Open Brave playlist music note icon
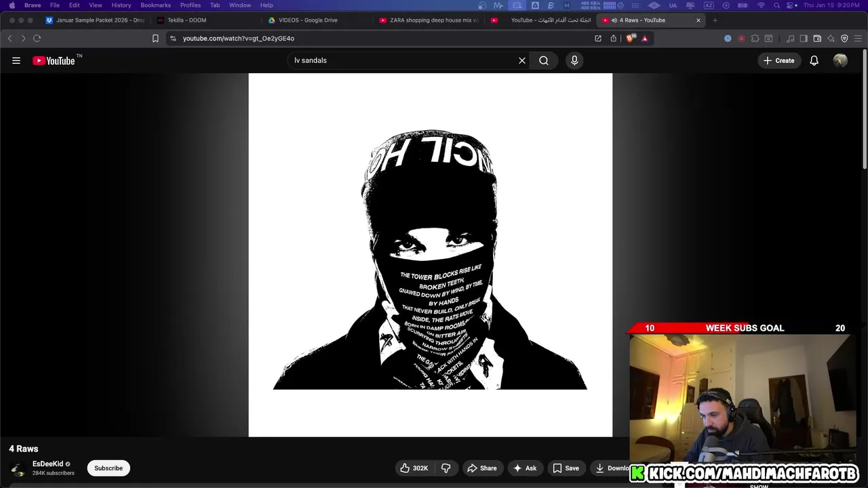The height and width of the screenshot is (488, 868). point(790,39)
